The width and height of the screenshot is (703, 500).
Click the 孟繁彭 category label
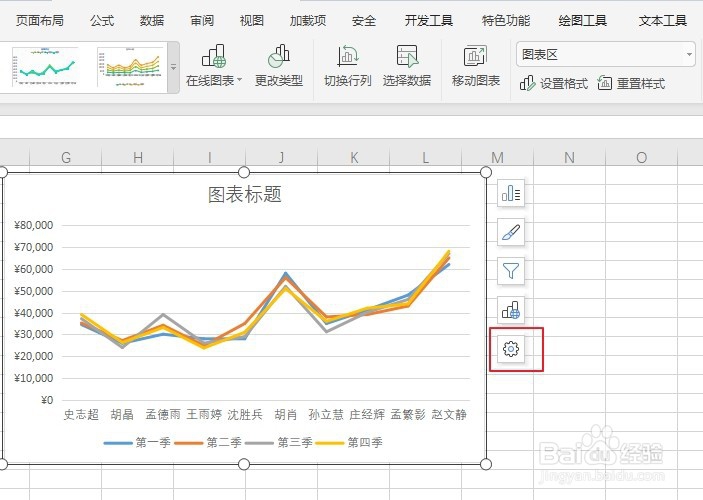point(408,414)
